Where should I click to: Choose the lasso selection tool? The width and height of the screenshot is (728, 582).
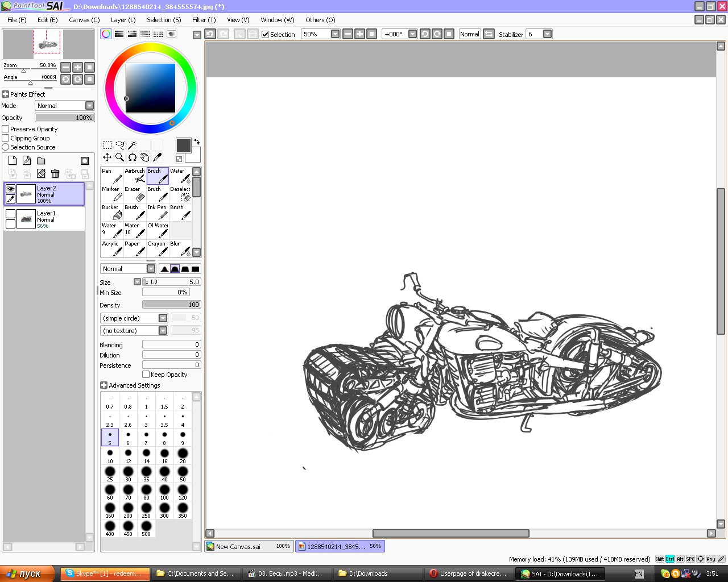pyautogui.click(x=119, y=145)
